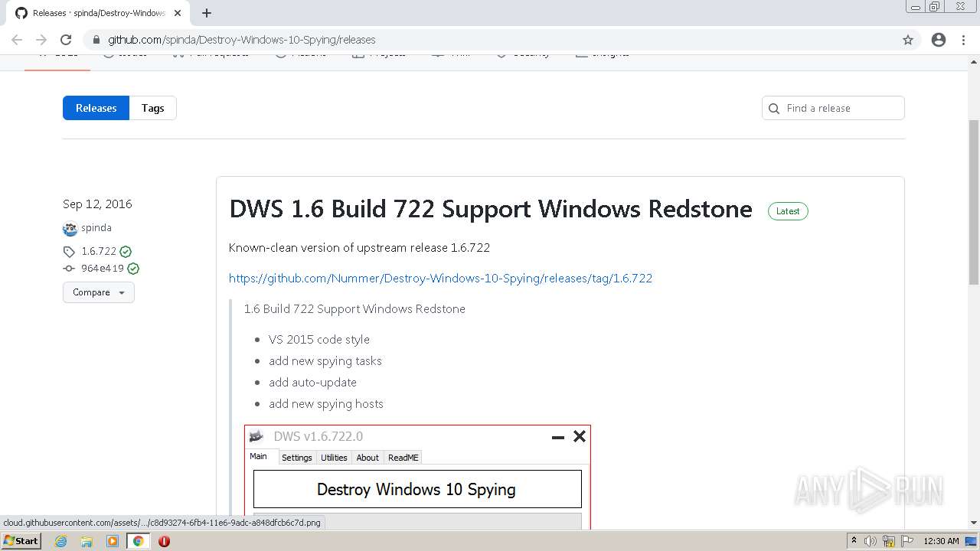980x551 pixels.
Task: View site information via the lock icon
Action: pyautogui.click(x=96, y=40)
